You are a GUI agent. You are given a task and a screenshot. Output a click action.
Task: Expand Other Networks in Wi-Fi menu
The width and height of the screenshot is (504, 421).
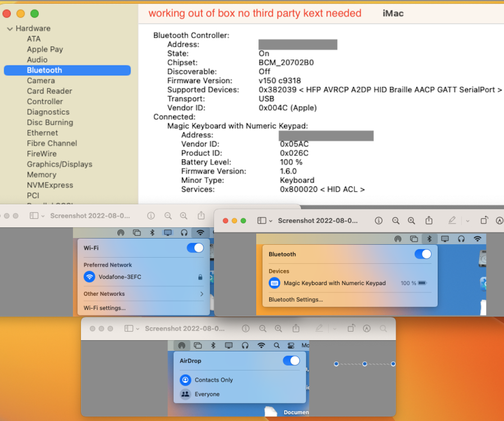pos(143,294)
